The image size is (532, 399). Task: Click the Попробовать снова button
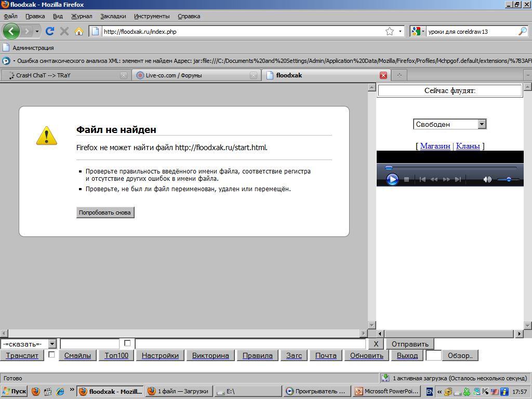(105, 212)
